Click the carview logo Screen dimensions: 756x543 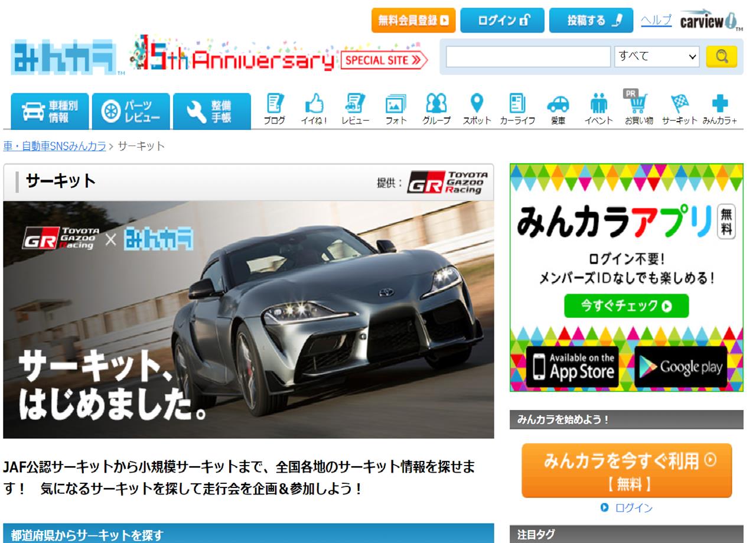712,20
